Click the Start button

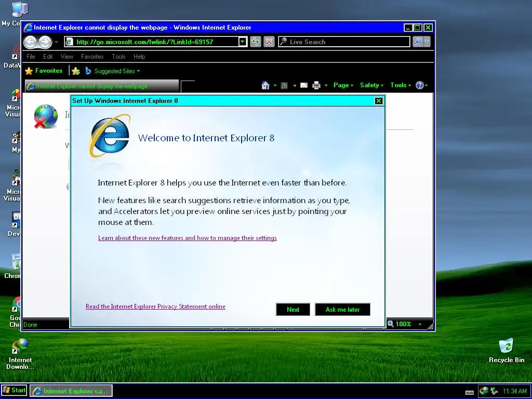point(14,390)
